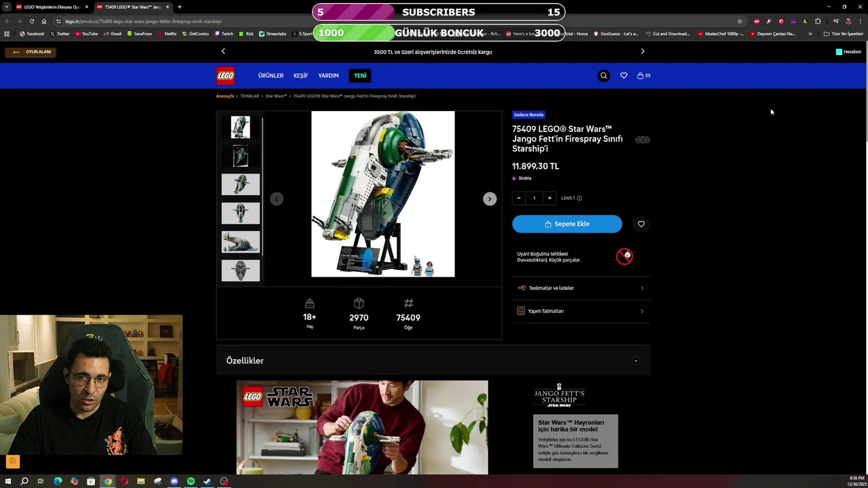Open the wishlist heart in header
Screen dimensions: 868x488
coord(624,75)
